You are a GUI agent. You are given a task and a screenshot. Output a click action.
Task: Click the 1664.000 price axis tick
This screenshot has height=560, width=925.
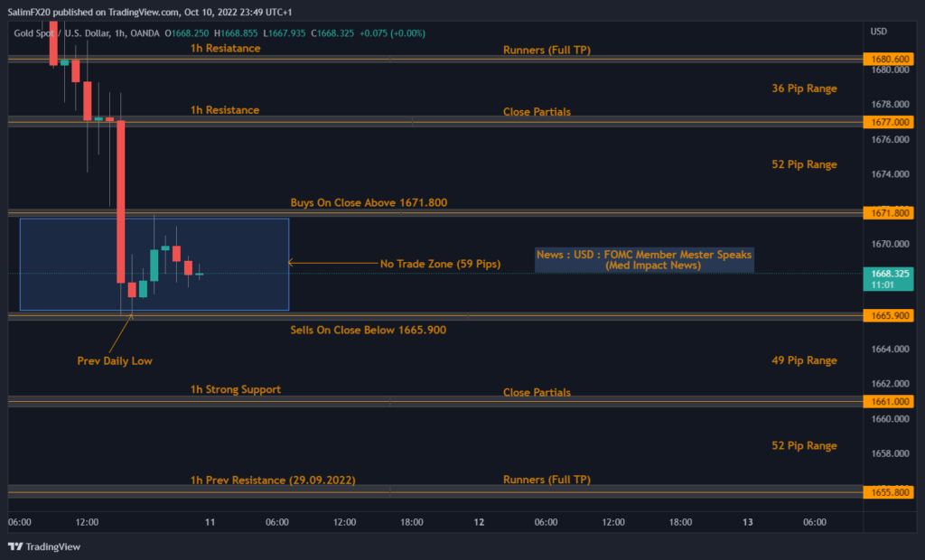(x=890, y=349)
